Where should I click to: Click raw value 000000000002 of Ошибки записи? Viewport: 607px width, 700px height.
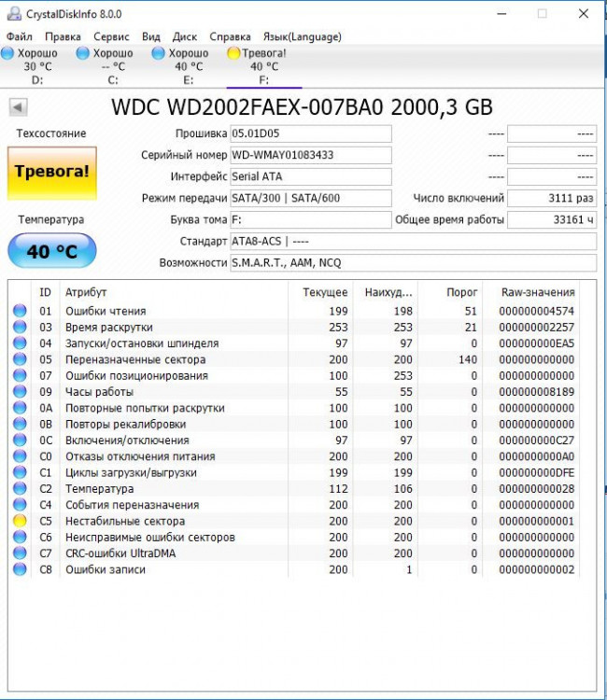pos(536,569)
